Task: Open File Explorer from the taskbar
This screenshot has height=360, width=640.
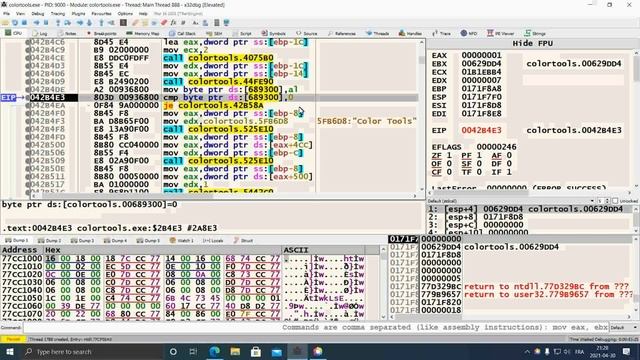Action: (x=235, y=351)
